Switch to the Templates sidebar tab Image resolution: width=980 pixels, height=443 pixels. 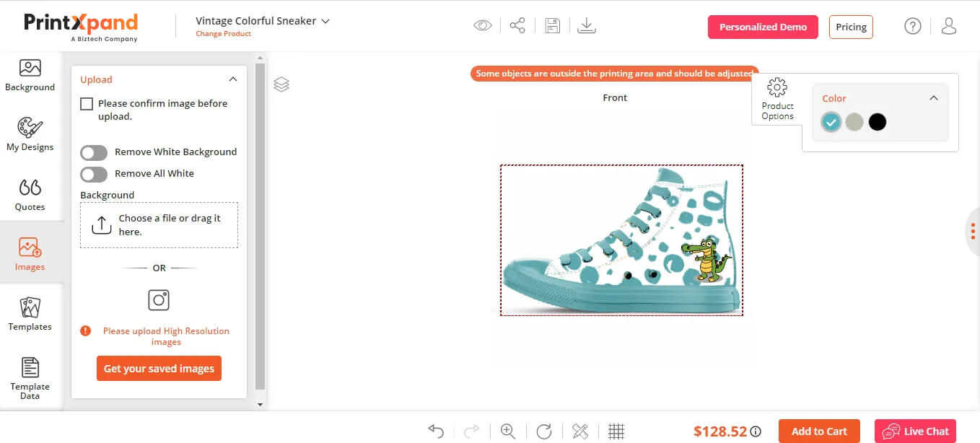click(30, 314)
